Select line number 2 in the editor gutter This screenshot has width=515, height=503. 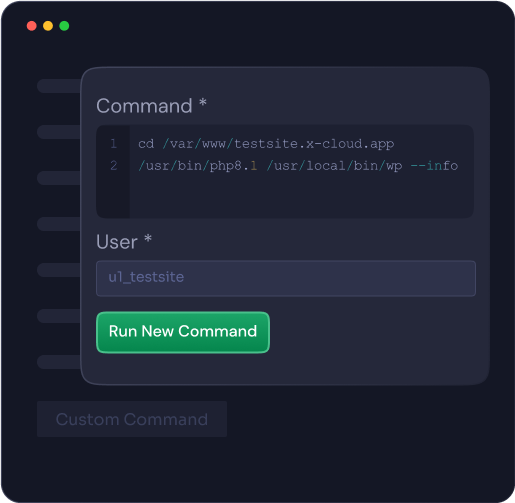click(x=113, y=166)
